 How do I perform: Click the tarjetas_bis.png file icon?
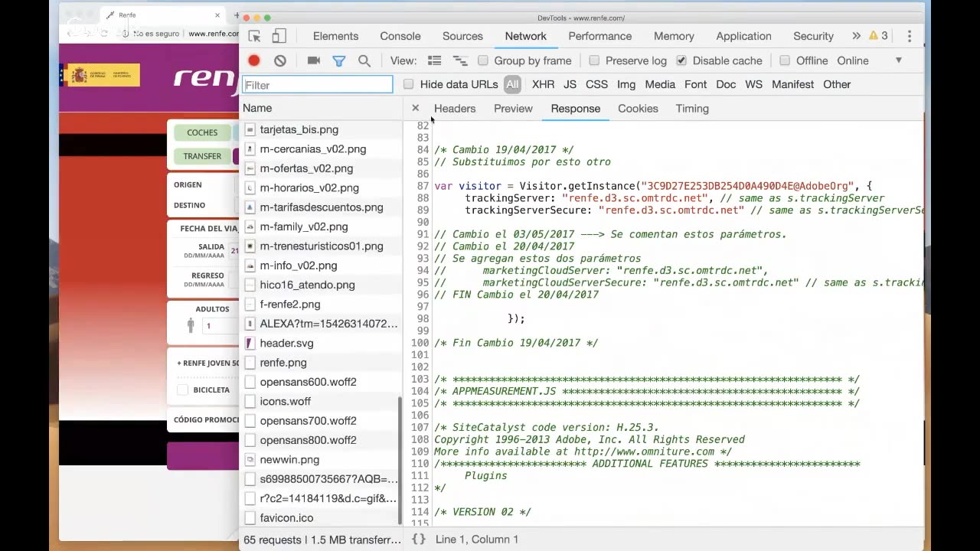(x=250, y=129)
